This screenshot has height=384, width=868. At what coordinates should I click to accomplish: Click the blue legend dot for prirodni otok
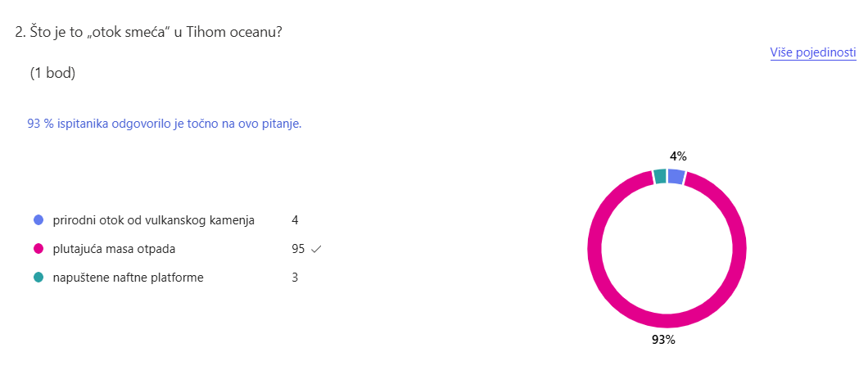point(38,220)
